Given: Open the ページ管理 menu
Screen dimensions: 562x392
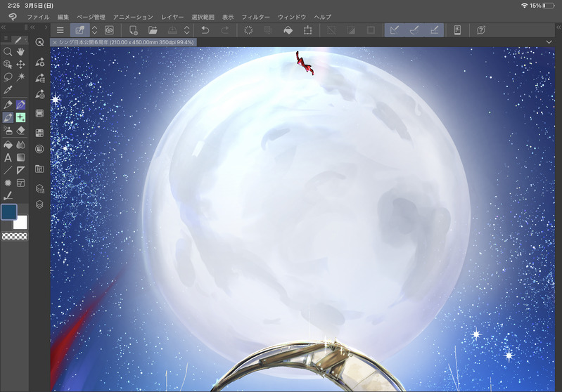Looking at the screenshot, I should coord(91,17).
